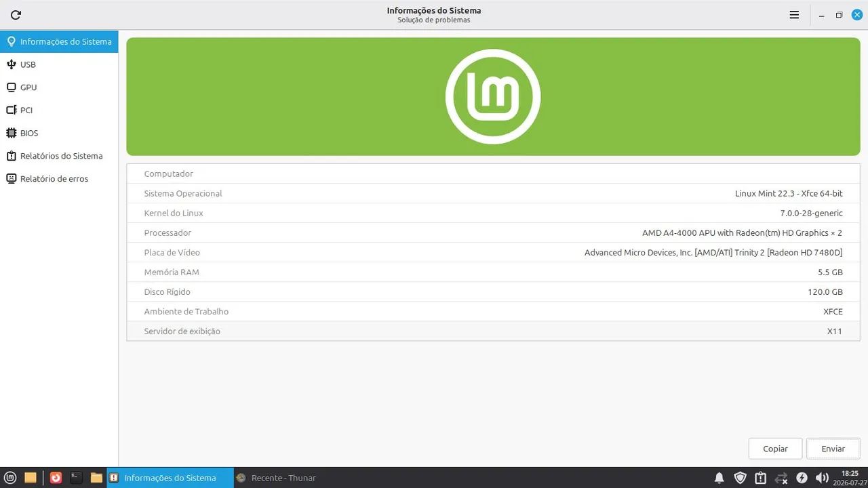The image size is (868, 488).
Task: Open the tabbed folder launcher beside the terminal icon
Action: (96, 478)
